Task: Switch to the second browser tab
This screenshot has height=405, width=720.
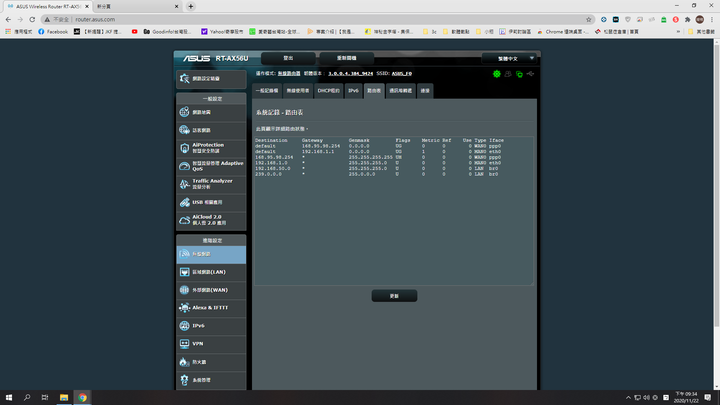Action: point(137,6)
